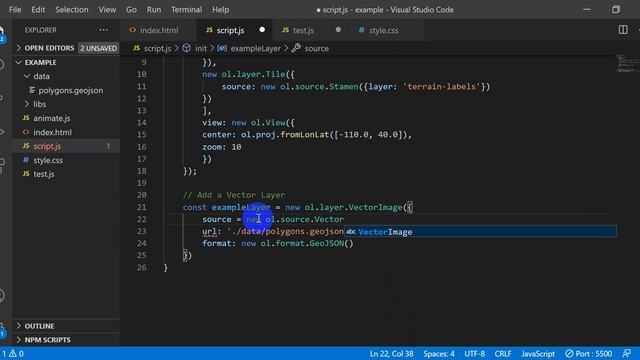
Task: Switch to the script.js tab
Action: pyautogui.click(x=235, y=30)
